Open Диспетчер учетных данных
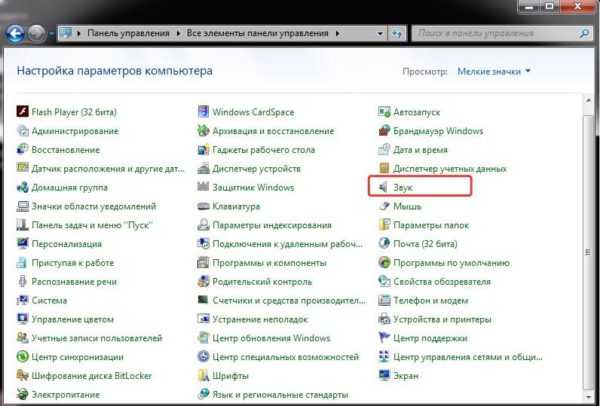Viewport: 600px width, 406px height. click(442, 168)
